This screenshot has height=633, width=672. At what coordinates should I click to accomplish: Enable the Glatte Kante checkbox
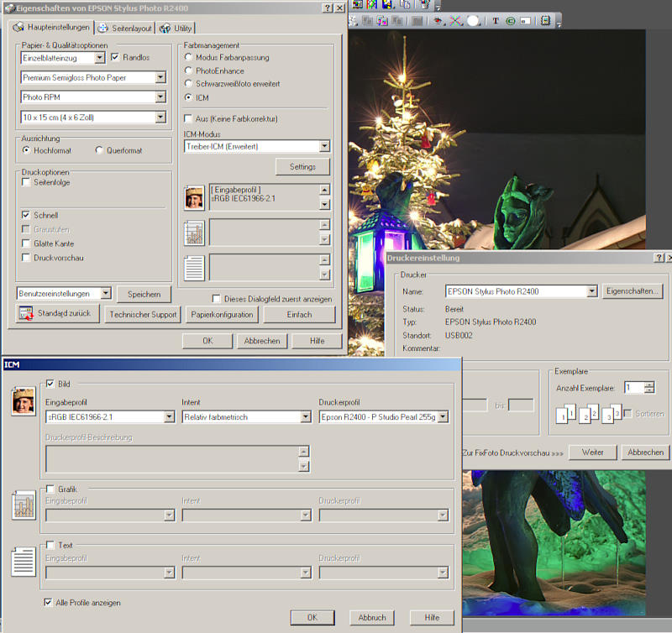(x=26, y=243)
